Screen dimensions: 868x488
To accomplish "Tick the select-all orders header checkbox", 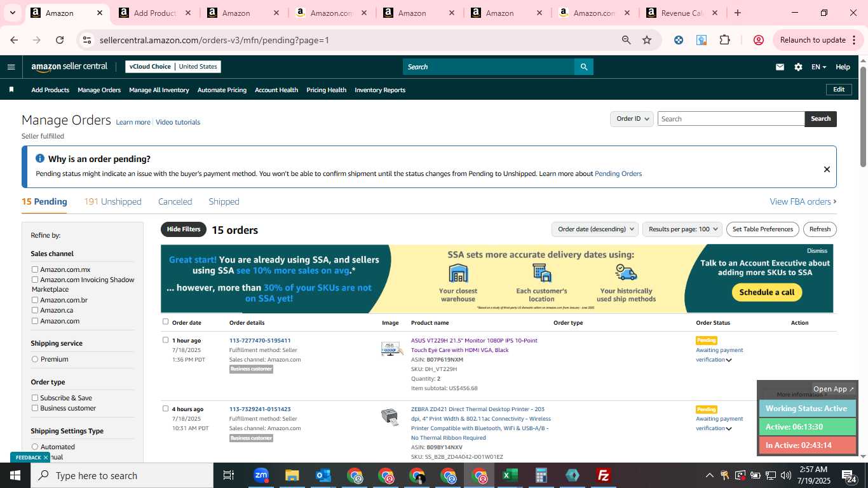I will (166, 322).
